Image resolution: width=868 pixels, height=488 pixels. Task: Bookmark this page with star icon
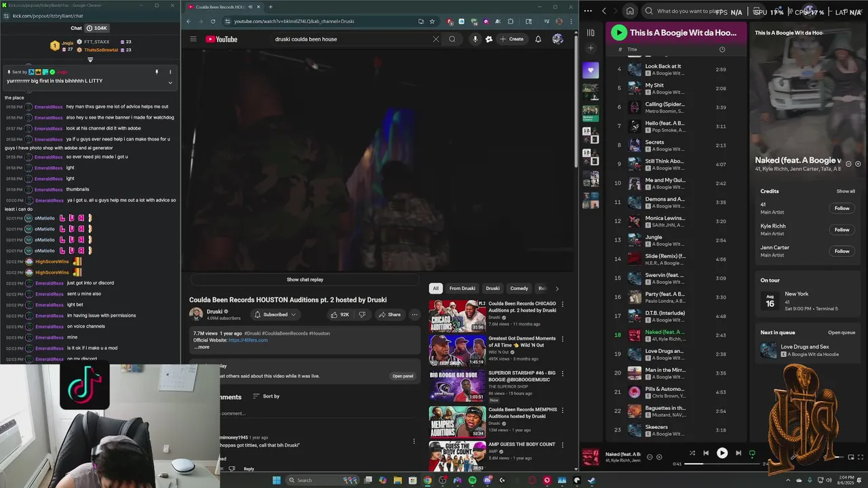point(432,21)
